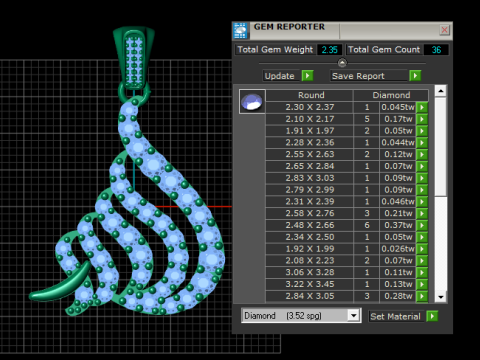This screenshot has height=360, width=480.
Task: Click the green arrow for 2.10 X 2.17 row
Action: [422, 119]
